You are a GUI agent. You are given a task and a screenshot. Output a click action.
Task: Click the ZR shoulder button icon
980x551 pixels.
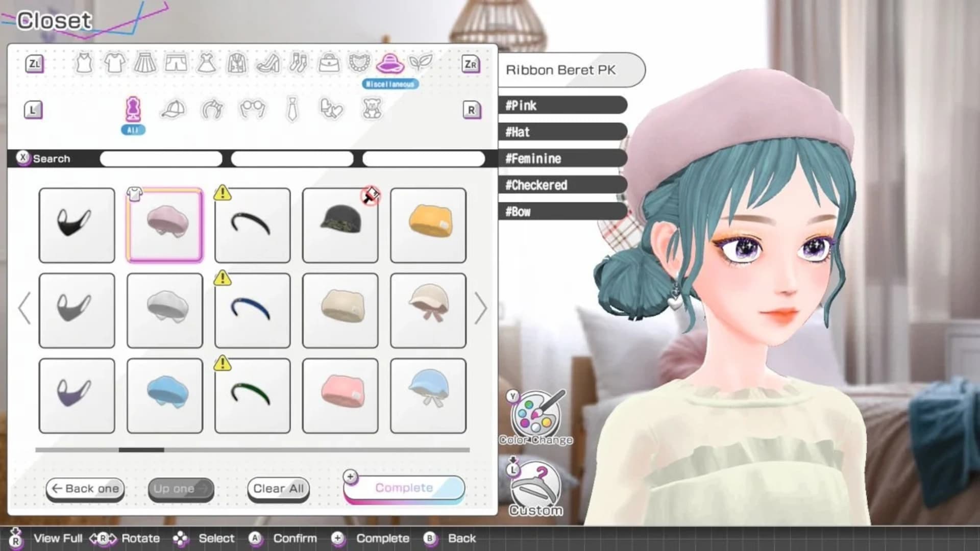tap(471, 64)
